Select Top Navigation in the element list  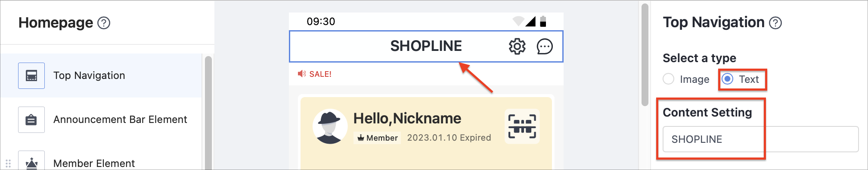coord(101,76)
